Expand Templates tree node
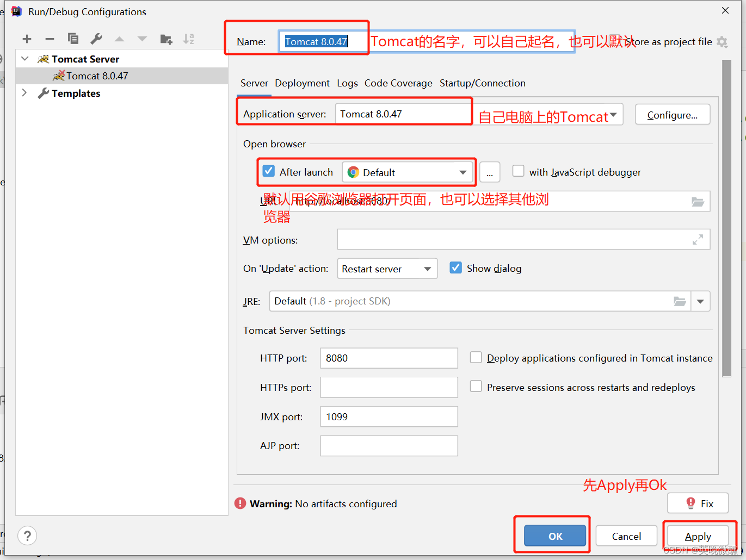 [24, 93]
